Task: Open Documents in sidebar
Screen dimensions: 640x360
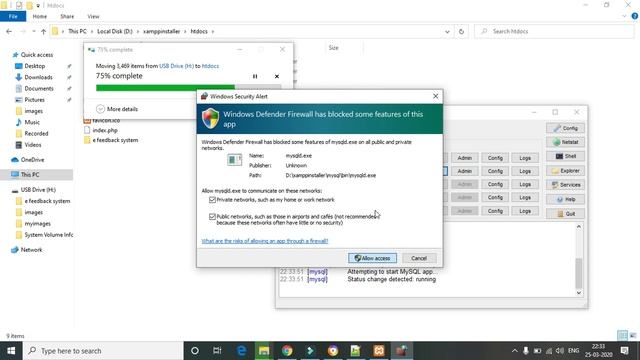Action: pyautogui.click(x=38, y=89)
